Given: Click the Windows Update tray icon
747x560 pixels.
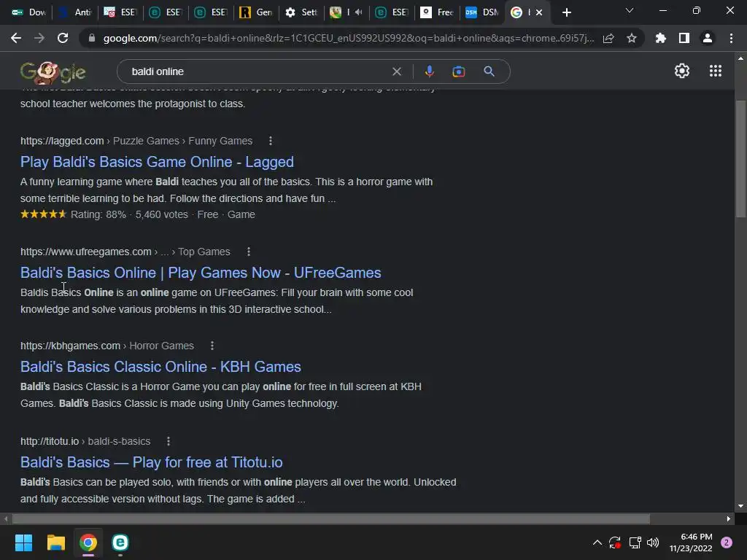Looking at the screenshot, I should pos(614,542).
